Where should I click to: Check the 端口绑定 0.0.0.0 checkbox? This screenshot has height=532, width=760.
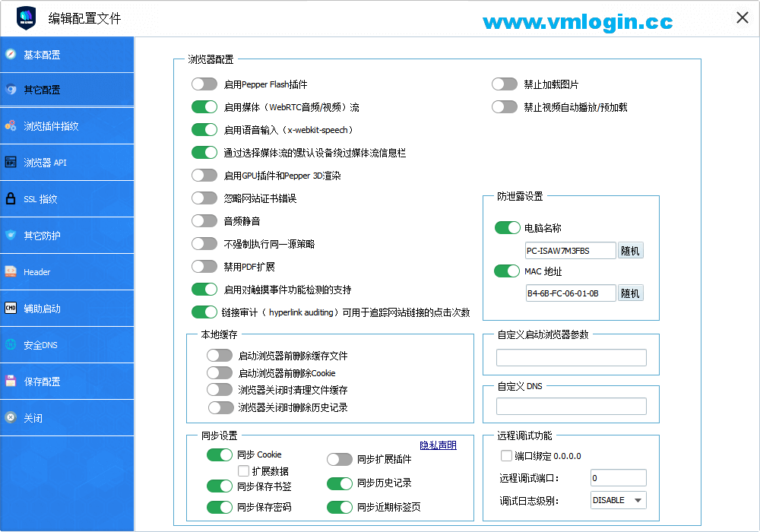click(x=506, y=455)
